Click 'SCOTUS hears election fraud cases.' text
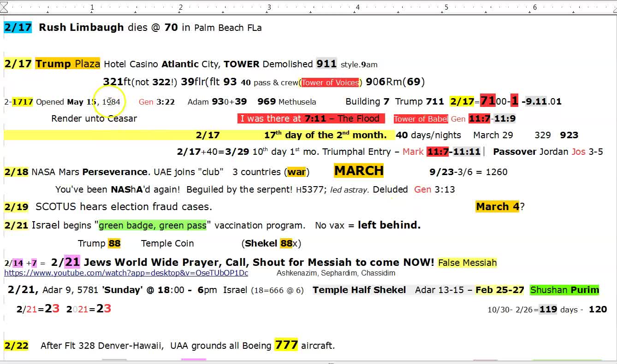This screenshot has height=364, width=617. (x=124, y=207)
